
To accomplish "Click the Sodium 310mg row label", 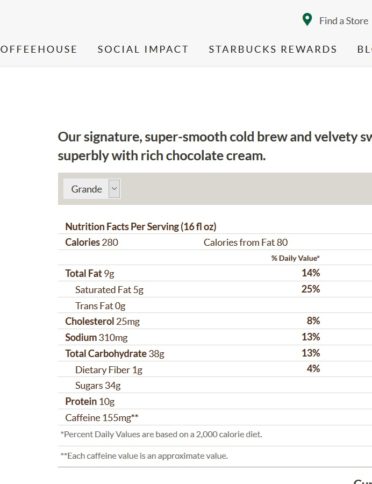I will 96,337.
